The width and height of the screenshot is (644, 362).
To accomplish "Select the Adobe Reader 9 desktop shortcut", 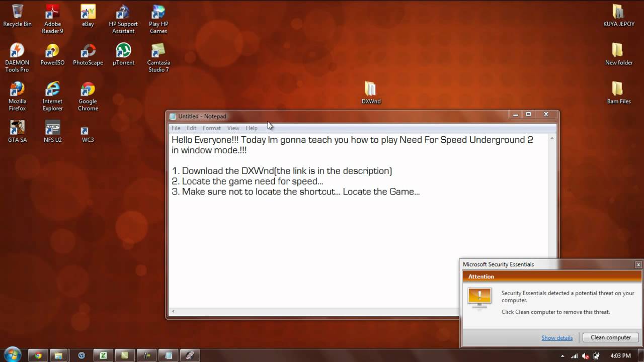I will [x=52, y=19].
